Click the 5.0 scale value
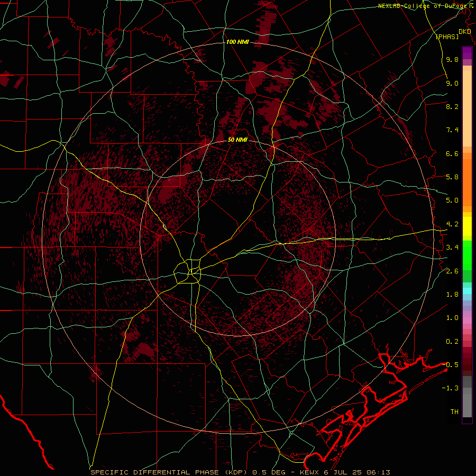 point(452,200)
